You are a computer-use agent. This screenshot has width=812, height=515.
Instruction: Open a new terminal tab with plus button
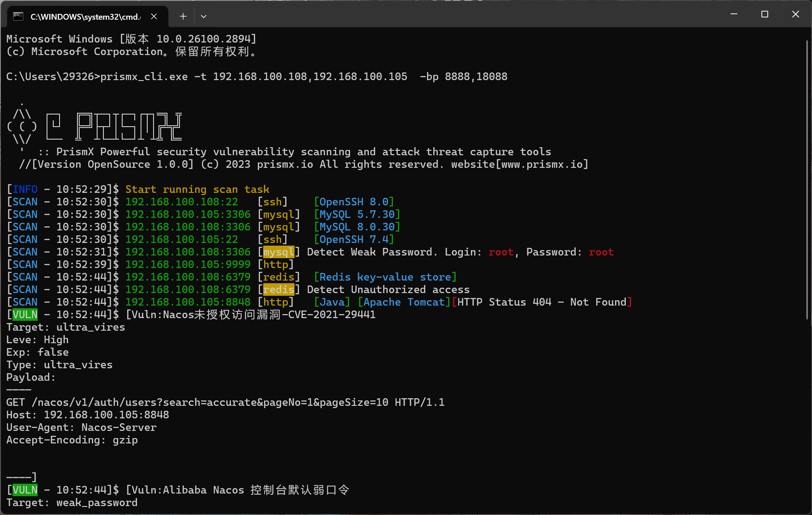point(183,17)
